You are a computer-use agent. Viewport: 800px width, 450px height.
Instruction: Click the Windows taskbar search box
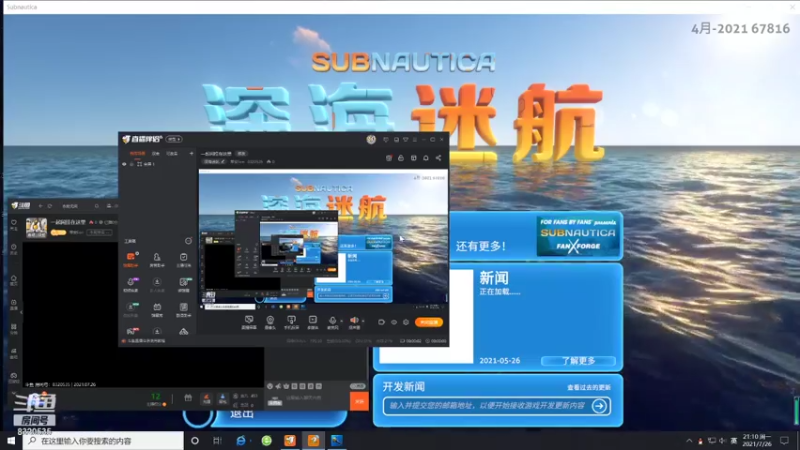point(103,440)
